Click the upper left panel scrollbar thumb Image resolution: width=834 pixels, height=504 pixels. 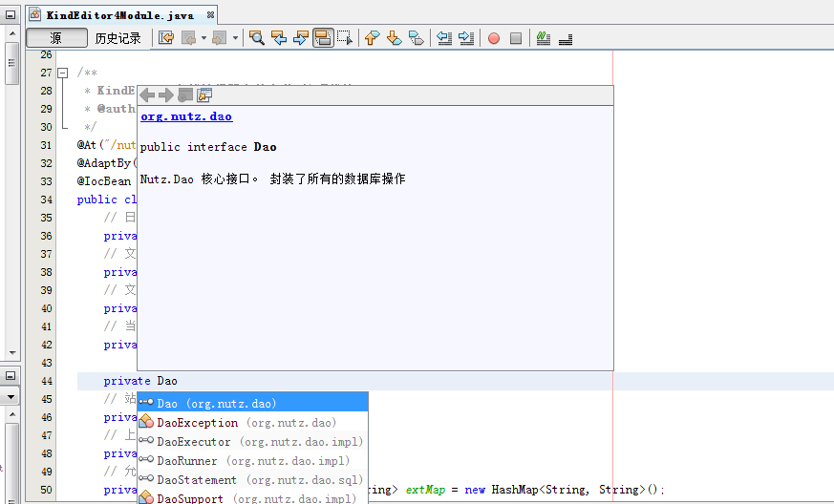12,63
